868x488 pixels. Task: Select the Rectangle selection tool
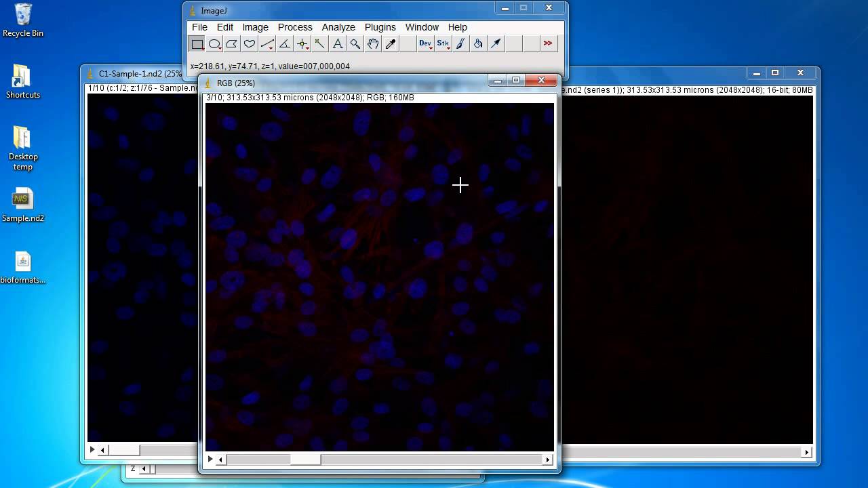point(197,44)
